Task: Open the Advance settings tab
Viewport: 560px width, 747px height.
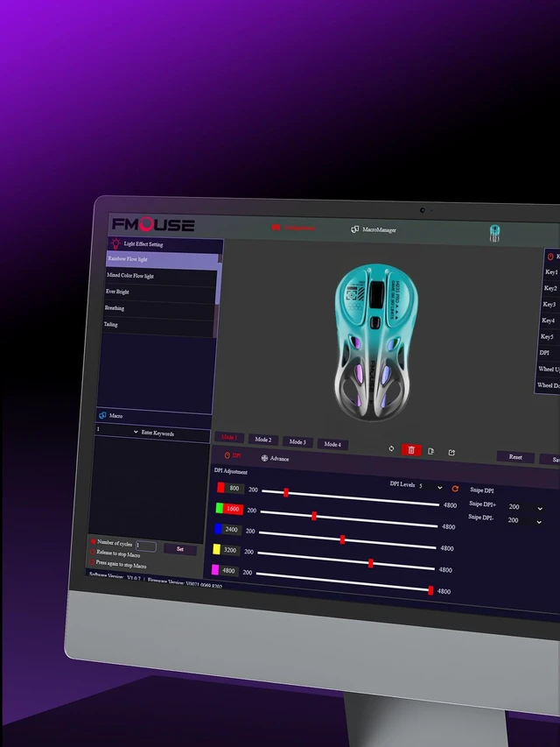Action: [x=275, y=458]
